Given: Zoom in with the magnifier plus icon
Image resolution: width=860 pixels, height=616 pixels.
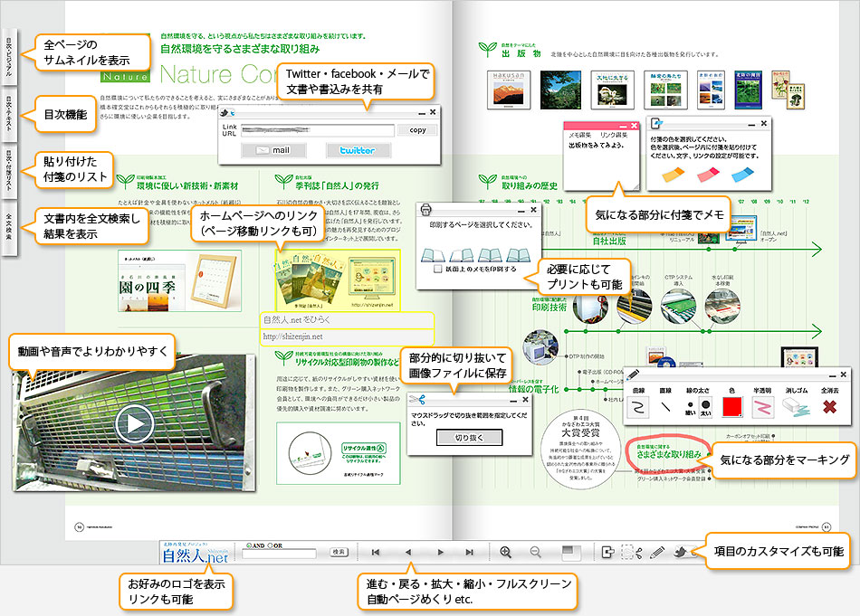Looking at the screenshot, I should [506, 553].
